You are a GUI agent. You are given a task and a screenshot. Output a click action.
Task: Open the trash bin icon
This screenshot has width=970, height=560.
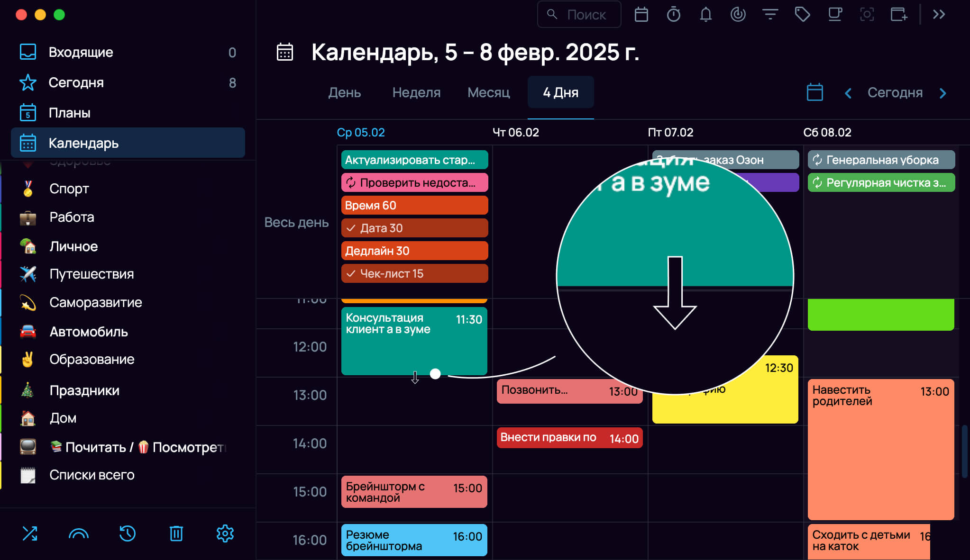[176, 533]
